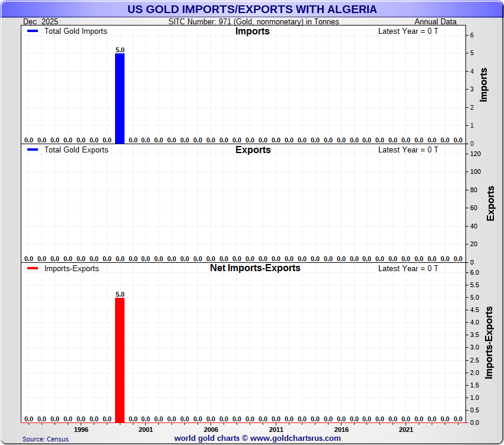Select the red 5.0 bar in Net panel

[120, 360]
